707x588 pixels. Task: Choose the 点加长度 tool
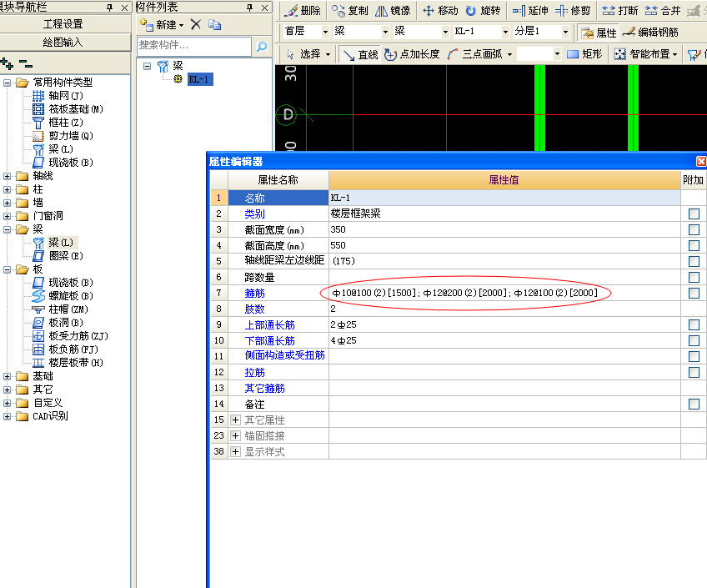[412, 54]
